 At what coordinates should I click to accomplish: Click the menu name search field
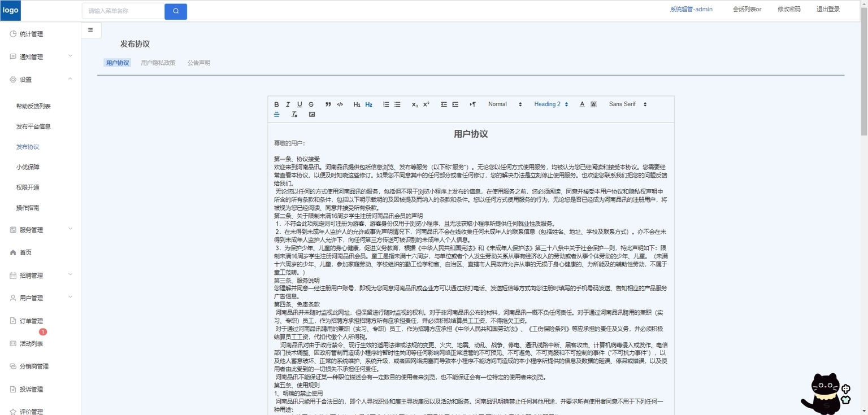(x=123, y=11)
